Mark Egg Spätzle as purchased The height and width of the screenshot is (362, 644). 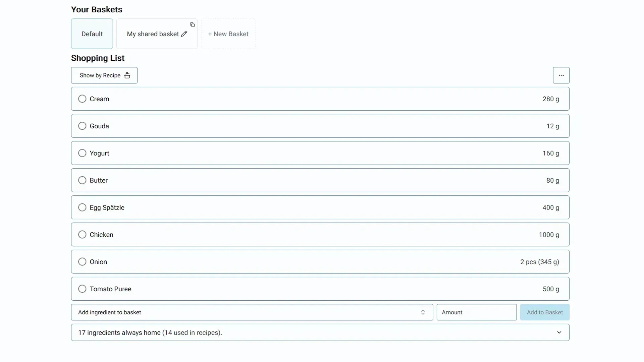[x=82, y=207]
